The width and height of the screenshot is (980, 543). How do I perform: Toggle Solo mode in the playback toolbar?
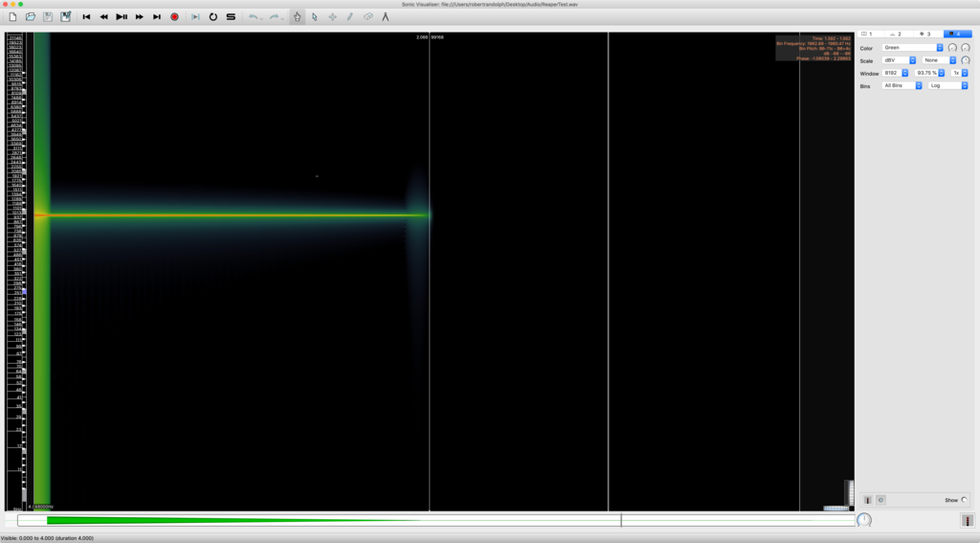pyautogui.click(x=231, y=17)
